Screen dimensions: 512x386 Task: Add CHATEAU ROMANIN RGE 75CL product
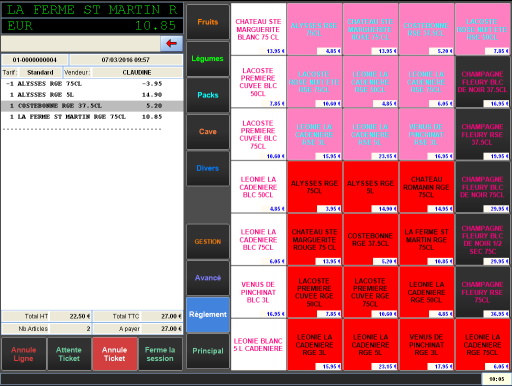pos(426,187)
